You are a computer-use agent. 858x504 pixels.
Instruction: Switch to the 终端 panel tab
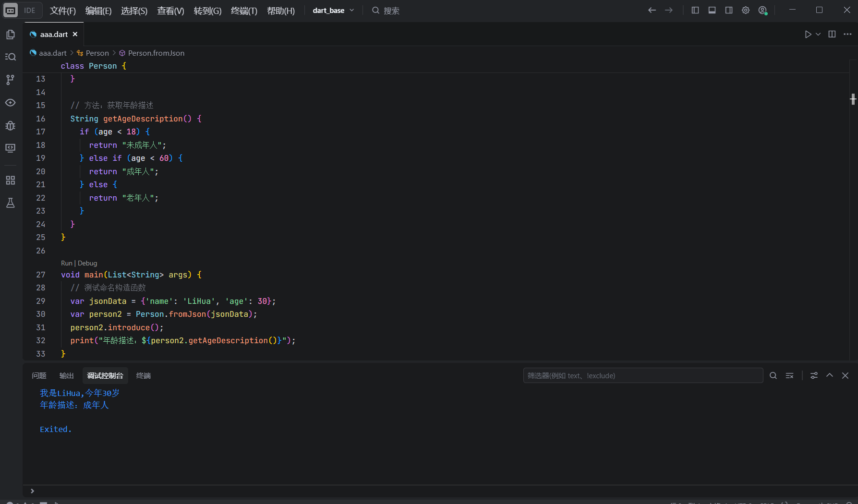(144, 375)
